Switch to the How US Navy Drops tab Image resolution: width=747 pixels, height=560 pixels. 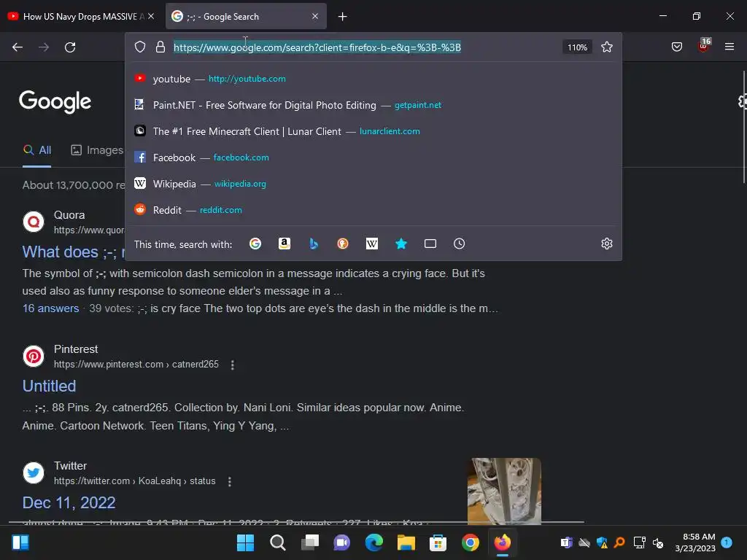pos(76,17)
